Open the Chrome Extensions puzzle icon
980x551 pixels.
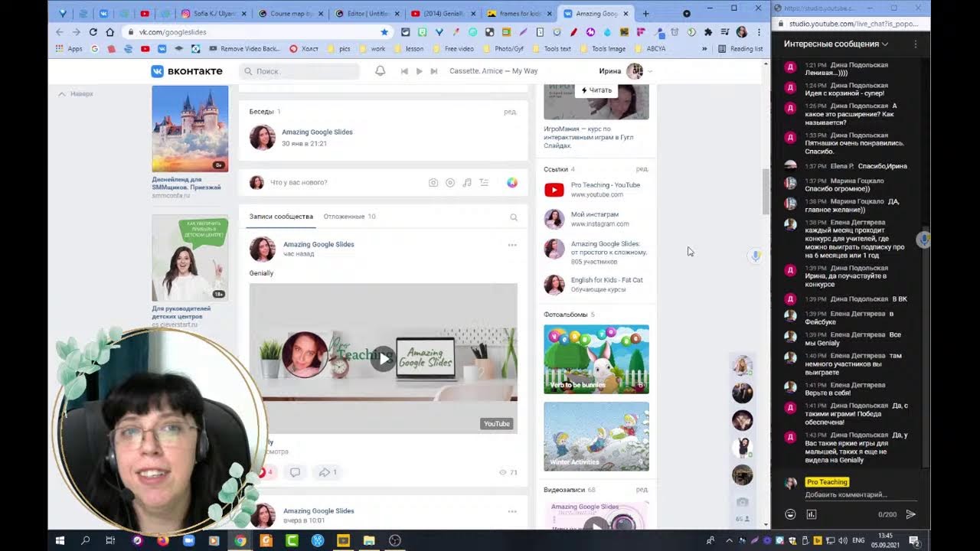[708, 32]
